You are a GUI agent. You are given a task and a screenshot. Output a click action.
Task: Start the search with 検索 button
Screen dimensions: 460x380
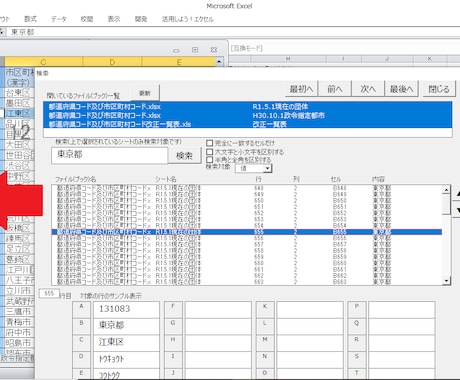(x=184, y=156)
